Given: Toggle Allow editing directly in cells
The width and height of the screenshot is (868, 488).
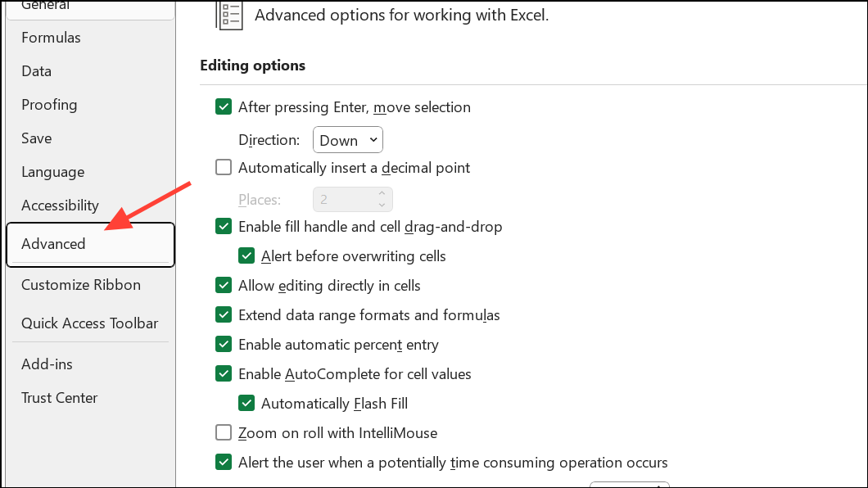Looking at the screenshot, I should pyautogui.click(x=224, y=286).
